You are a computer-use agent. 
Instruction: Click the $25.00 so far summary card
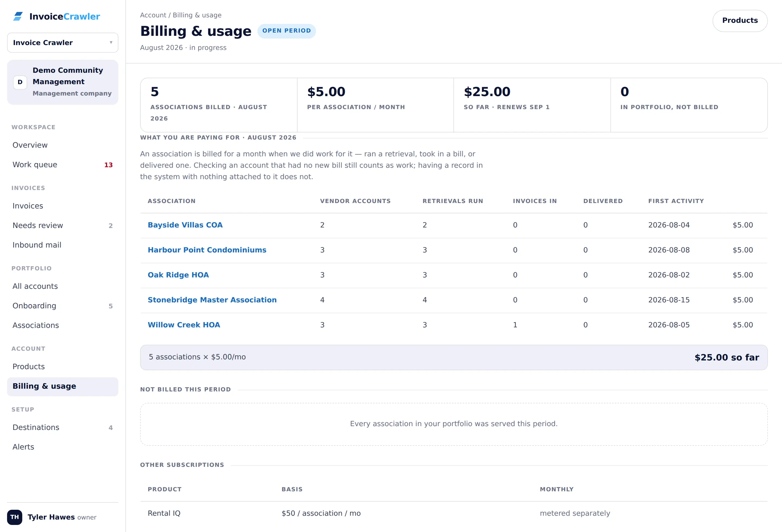(x=532, y=105)
